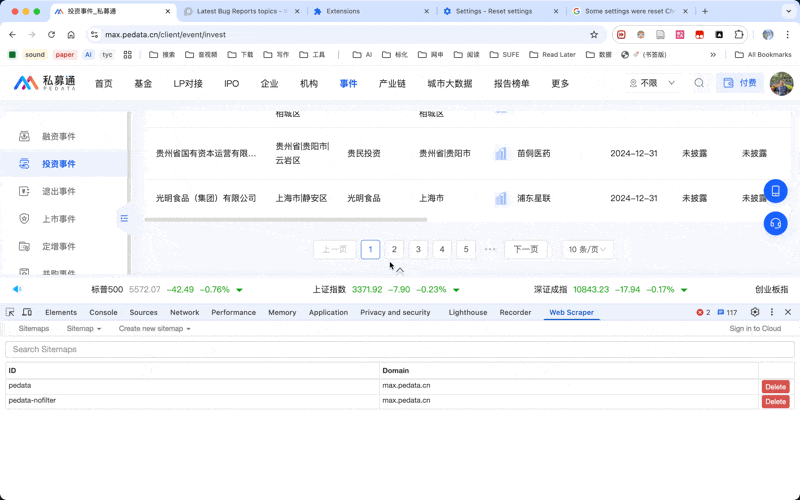The height and width of the screenshot is (500, 800).
Task: Click the customer service headset icon
Action: [775, 224]
